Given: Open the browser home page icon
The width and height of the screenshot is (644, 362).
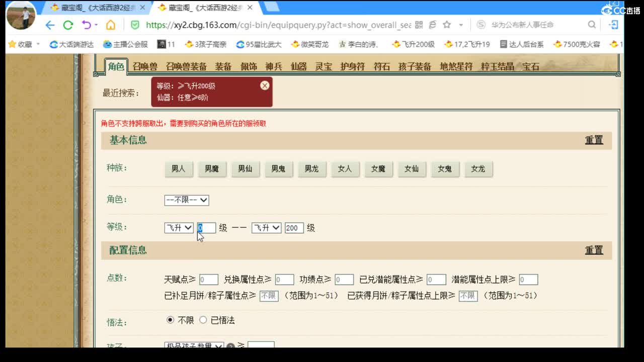Looking at the screenshot, I should tap(111, 25).
